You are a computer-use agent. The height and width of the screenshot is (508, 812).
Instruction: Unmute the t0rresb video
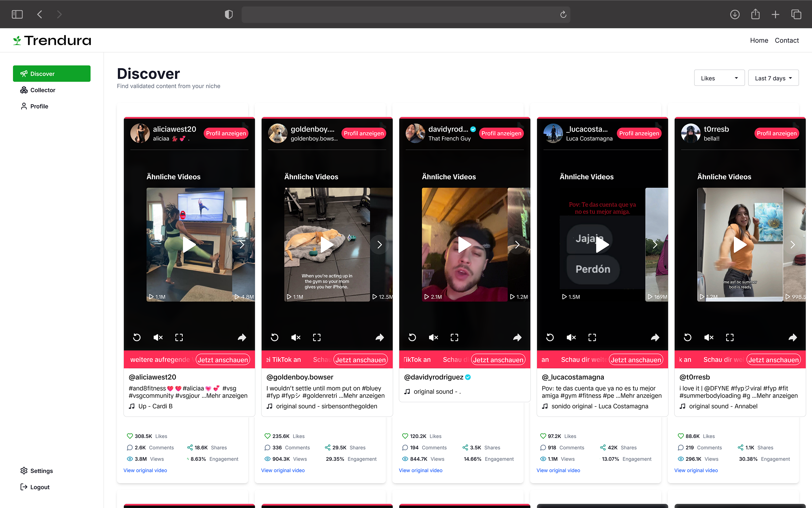pyautogui.click(x=709, y=337)
